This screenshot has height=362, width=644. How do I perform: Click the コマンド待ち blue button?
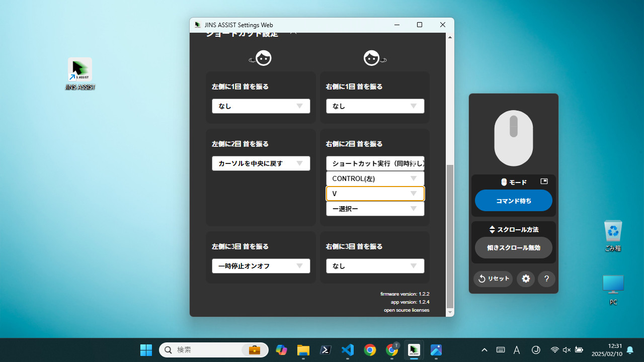click(x=513, y=200)
